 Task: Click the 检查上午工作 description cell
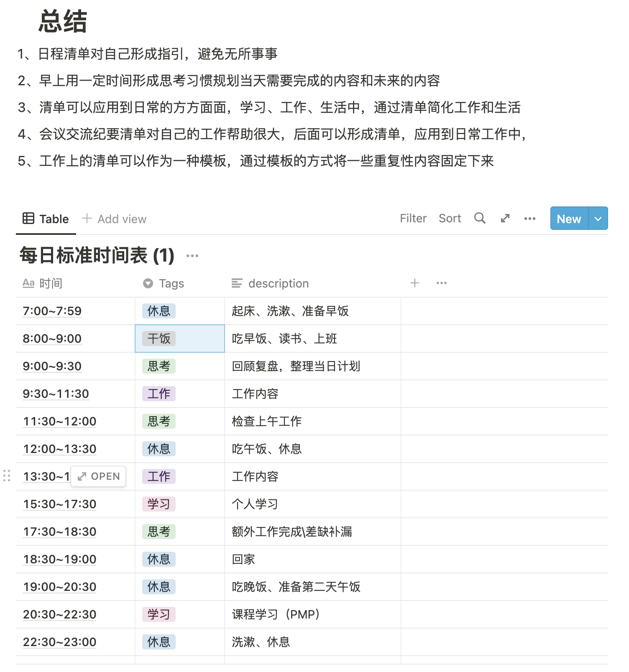[x=313, y=421]
